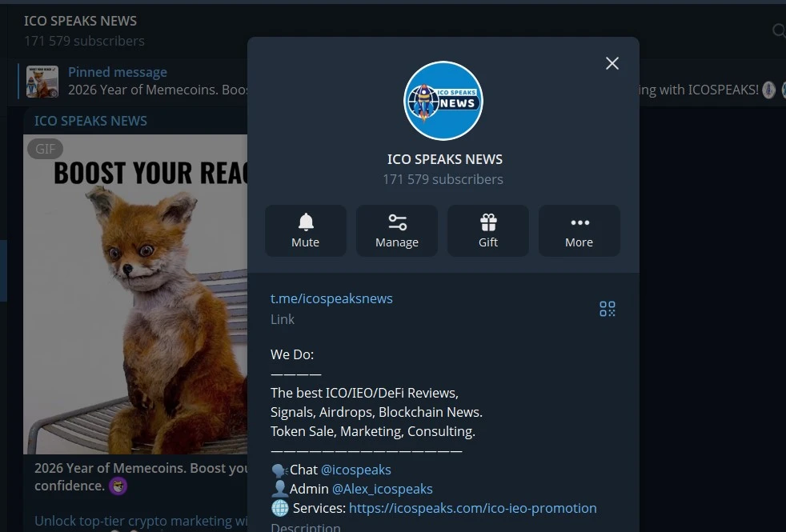Open the Manage channel settings
This screenshot has height=532, width=786.
(397, 230)
